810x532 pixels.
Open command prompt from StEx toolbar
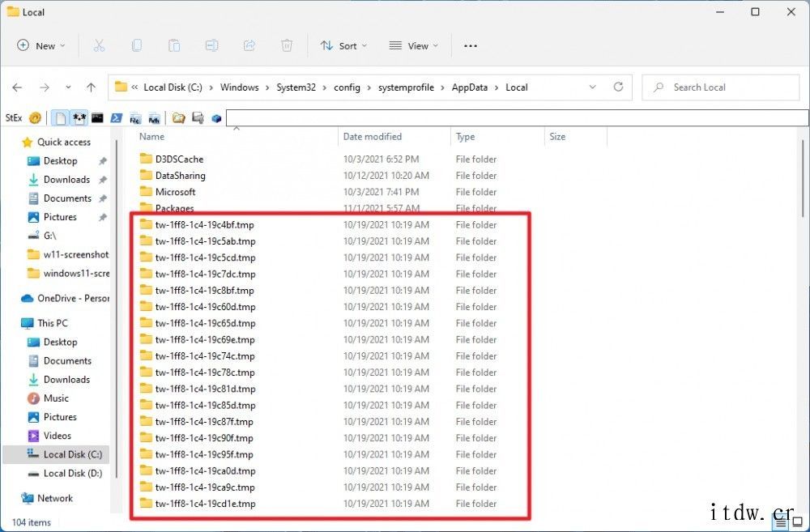97,117
